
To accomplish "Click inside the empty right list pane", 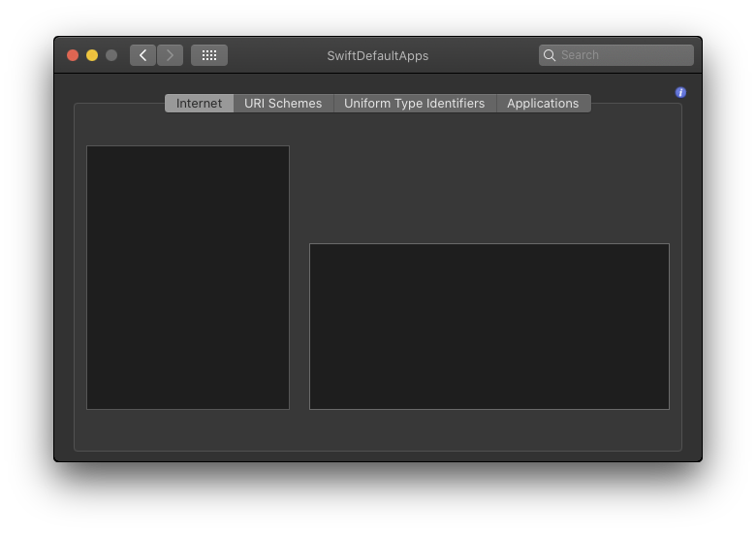I will click(x=489, y=327).
